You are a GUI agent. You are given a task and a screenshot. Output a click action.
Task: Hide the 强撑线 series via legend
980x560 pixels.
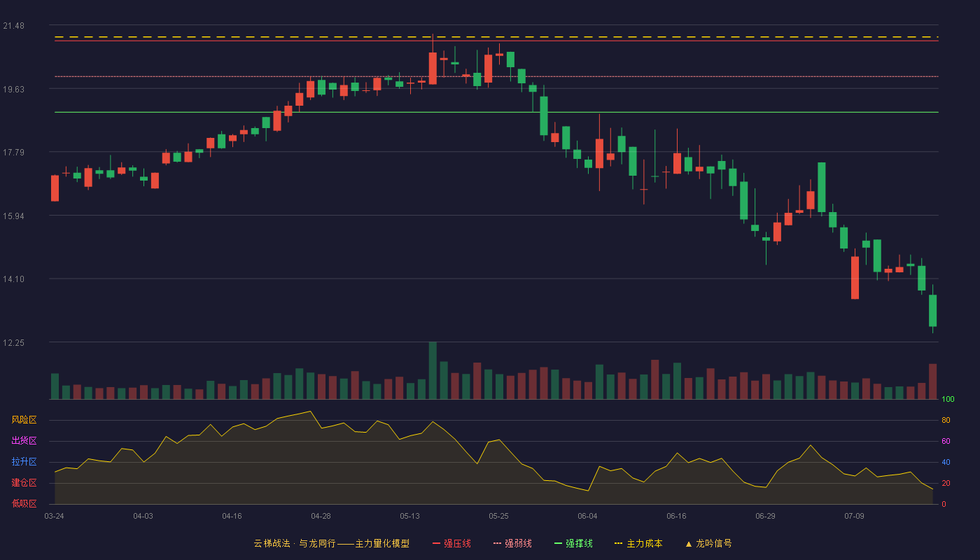(x=573, y=543)
